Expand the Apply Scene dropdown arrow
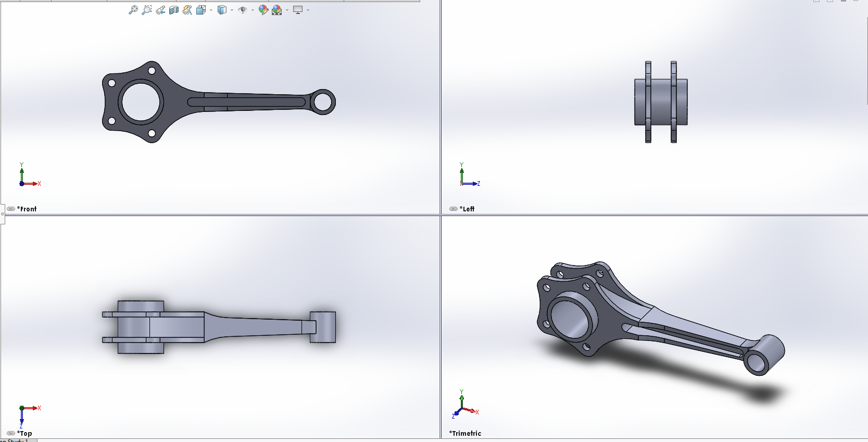This screenshot has height=442, width=868. tap(287, 10)
